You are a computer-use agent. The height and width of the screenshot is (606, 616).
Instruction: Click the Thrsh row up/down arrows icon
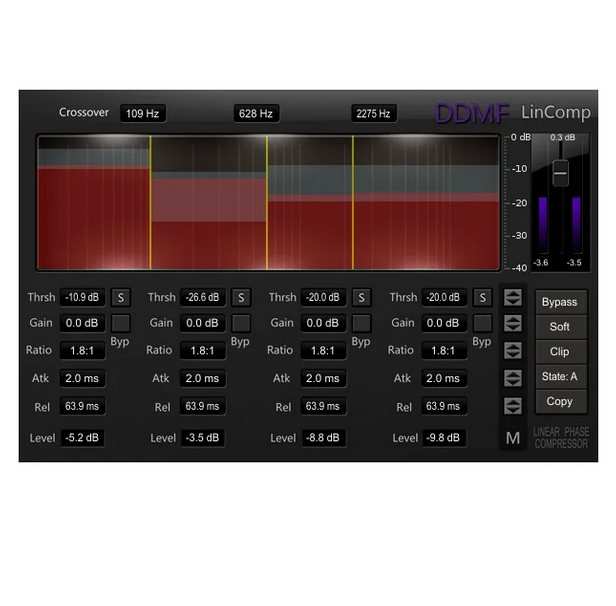point(513,298)
